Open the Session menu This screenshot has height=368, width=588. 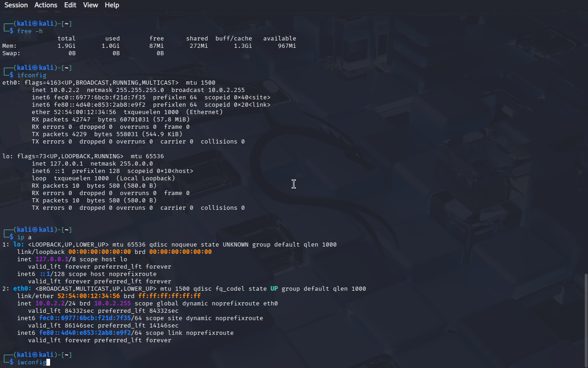tap(16, 5)
